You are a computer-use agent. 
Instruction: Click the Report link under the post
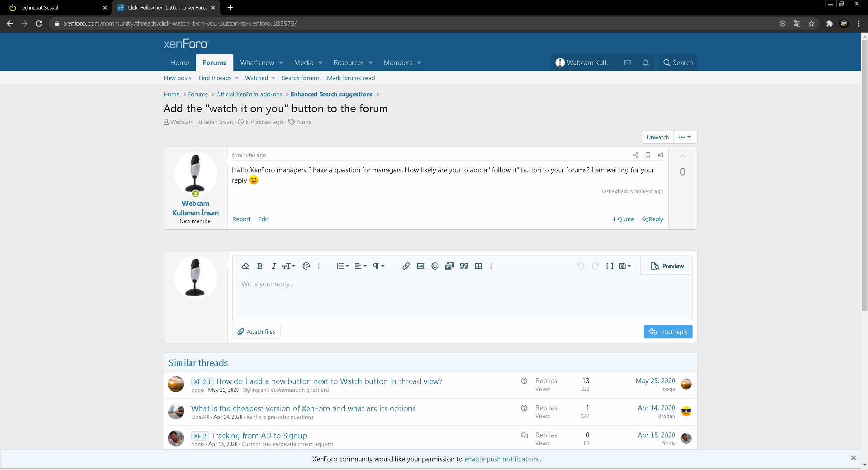pyautogui.click(x=242, y=219)
